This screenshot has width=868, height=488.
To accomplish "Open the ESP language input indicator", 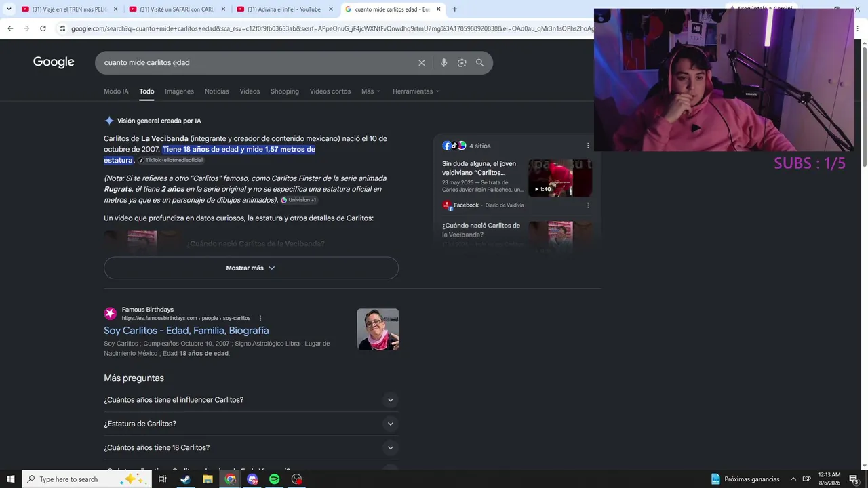I will pyautogui.click(x=807, y=479).
